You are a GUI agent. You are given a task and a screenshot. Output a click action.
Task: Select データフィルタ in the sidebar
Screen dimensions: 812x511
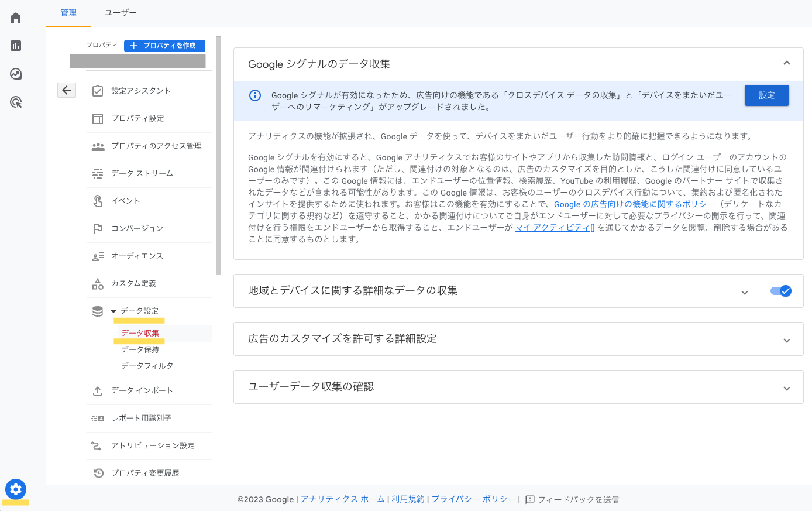click(147, 366)
